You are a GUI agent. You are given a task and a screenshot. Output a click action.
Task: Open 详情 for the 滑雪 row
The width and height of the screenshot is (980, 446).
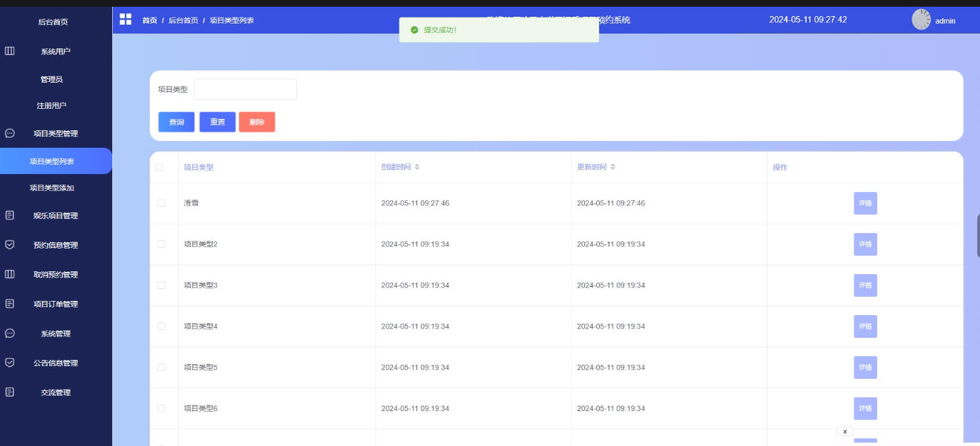pyautogui.click(x=865, y=203)
